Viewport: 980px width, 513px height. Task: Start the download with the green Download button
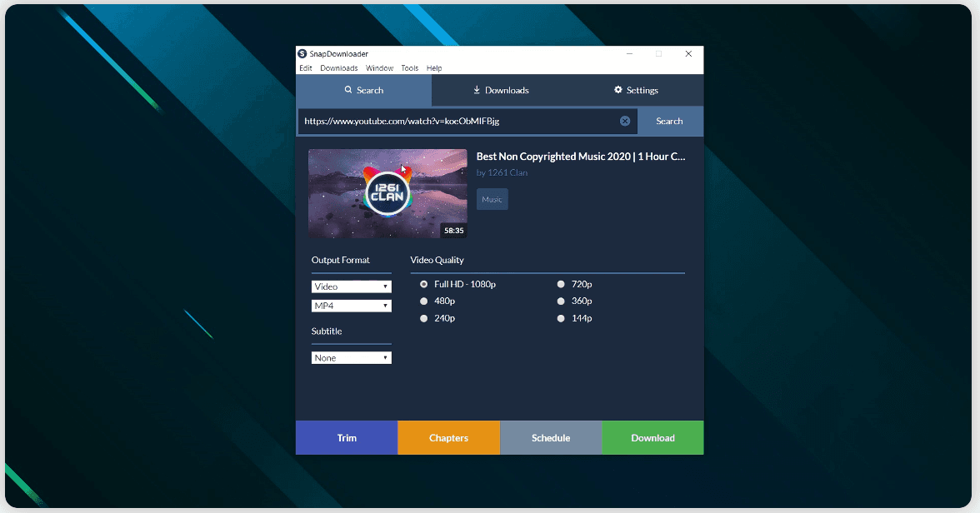(x=652, y=438)
